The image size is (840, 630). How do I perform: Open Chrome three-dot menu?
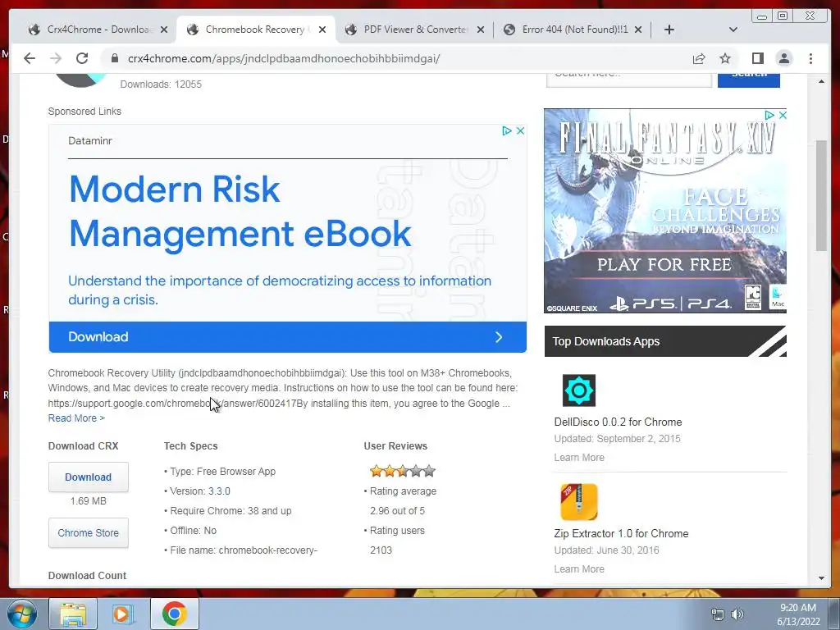[x=810, y=58]
